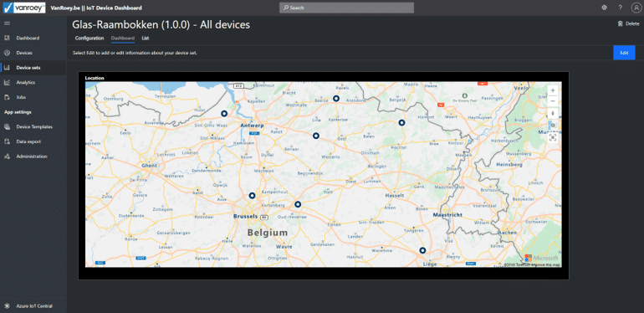Screen dimensions: 644x313
Task: Toggle the map style picker
Action: [x=553, y=126]
